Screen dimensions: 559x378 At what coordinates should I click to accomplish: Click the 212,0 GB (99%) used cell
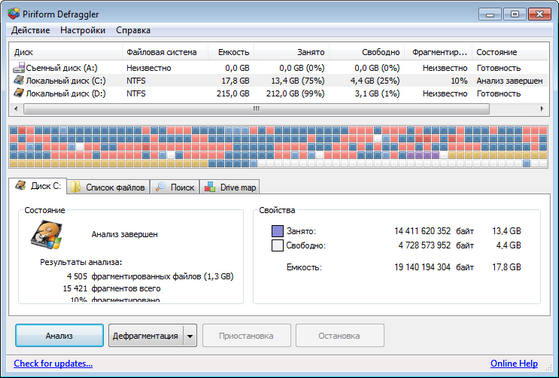tap(295, 93)
